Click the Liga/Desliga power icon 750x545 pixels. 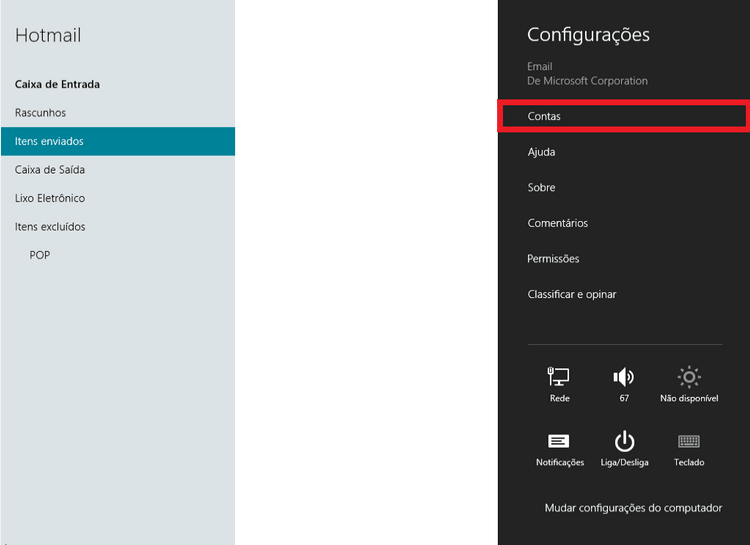coord(624,442)
